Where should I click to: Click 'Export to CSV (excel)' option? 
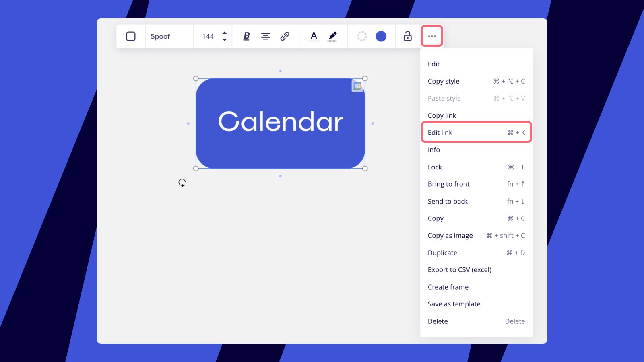pyautogui.click(x=460, y=270)
